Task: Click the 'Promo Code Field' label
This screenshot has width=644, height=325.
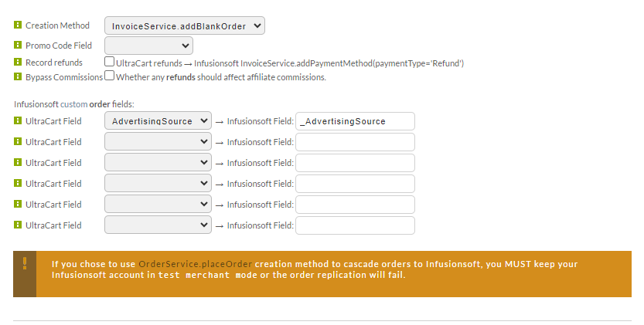Action: point(59,46)
